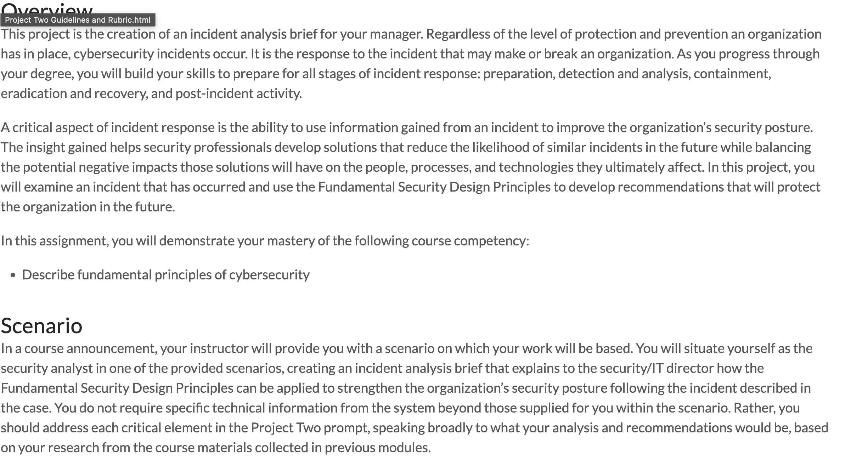The image size is (868, 466).
Task: Click the bullet dot before 'Describe fundamental principles'
Action: coord(13,275)
